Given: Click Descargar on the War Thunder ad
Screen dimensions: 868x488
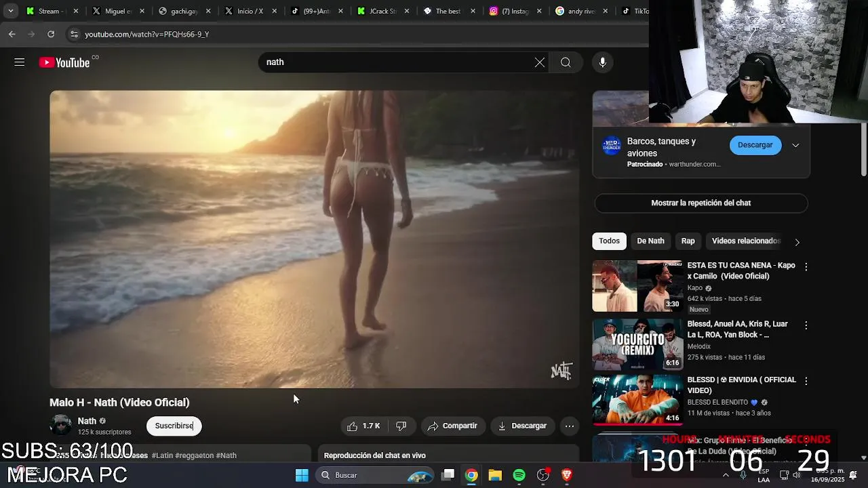Looking at the screenshot, I should click(x=755, y=145).
